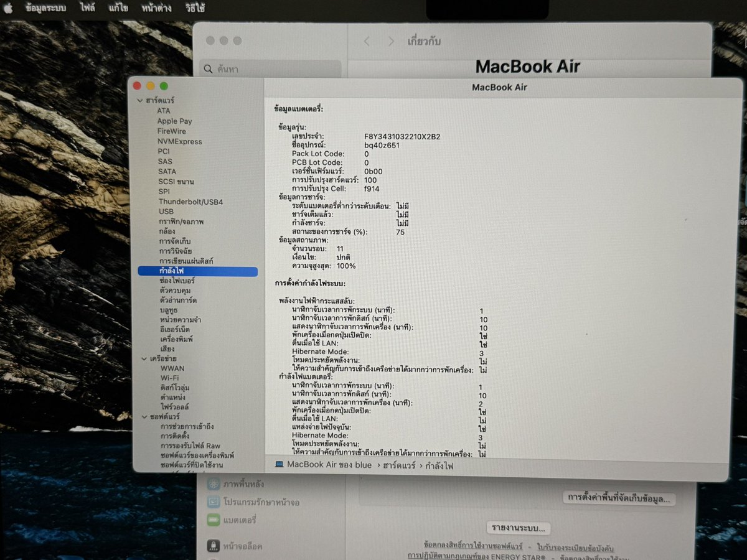This screenshot has height=560, width=747.
Task: Select ซอฟต์แวร์ที่ปิดใช้งาน in the sidebar
Action: tap(192, 465)
